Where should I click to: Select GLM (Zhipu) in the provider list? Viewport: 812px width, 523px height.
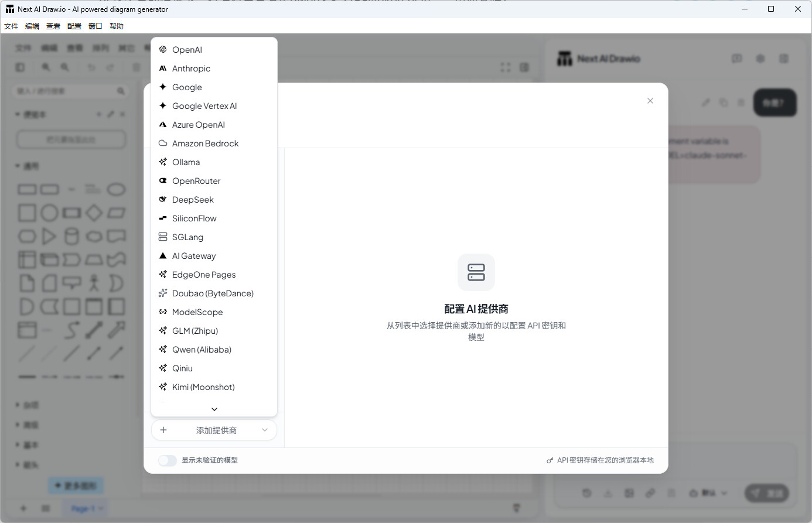214,331
